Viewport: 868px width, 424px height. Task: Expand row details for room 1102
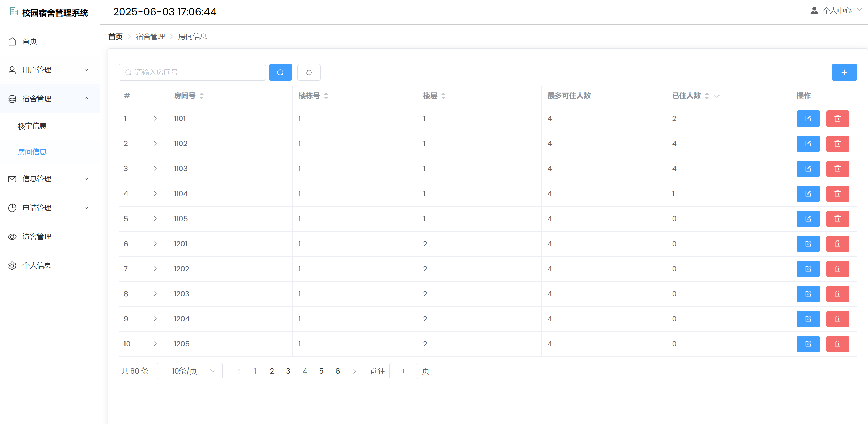pyautogui.click(x=155, y=144)
